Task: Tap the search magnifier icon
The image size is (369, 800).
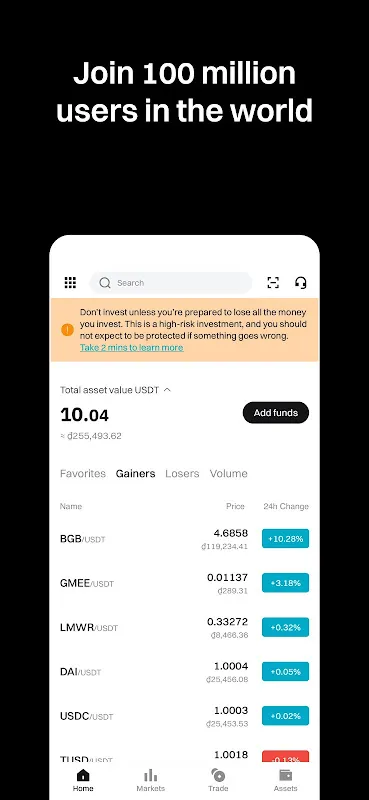Action: (x=105, y=283)
